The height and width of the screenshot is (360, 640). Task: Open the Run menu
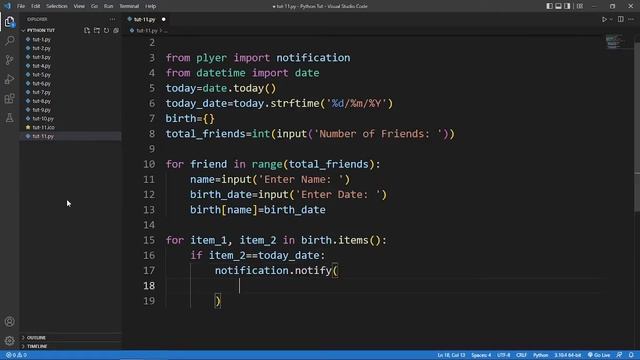[108, 6]
